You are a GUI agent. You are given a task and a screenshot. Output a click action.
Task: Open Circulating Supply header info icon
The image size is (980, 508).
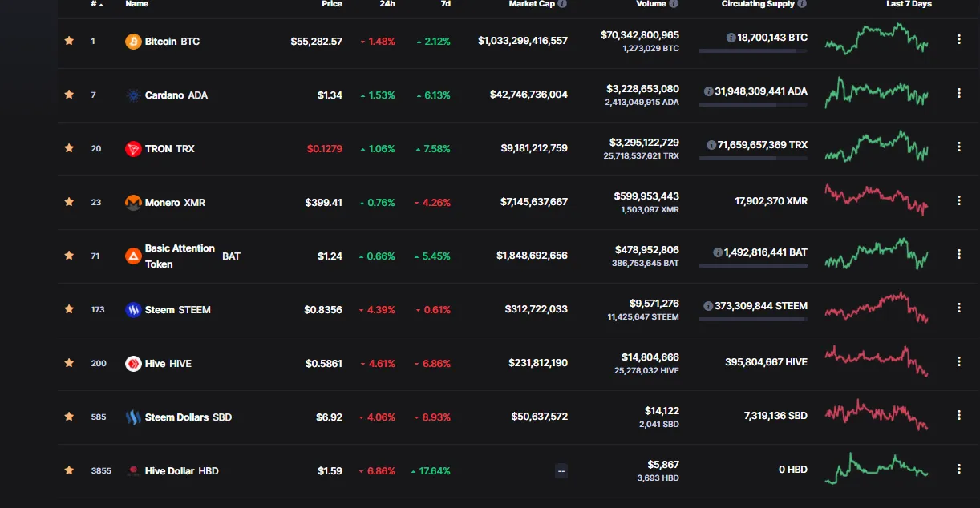(803, 4)
